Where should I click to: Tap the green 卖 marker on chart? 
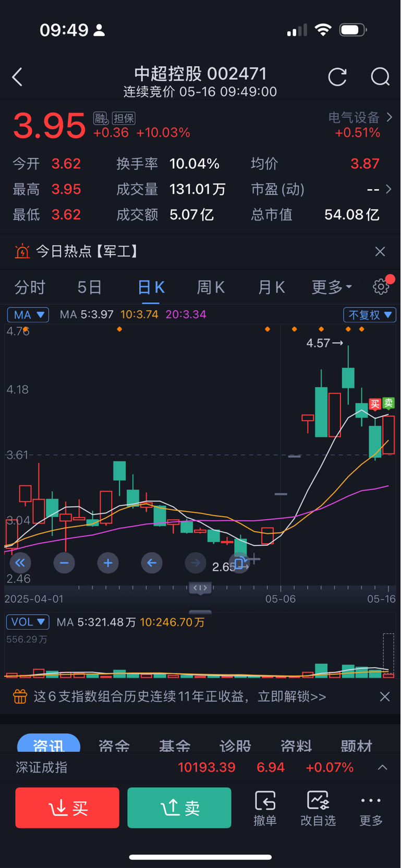point(388,403)
